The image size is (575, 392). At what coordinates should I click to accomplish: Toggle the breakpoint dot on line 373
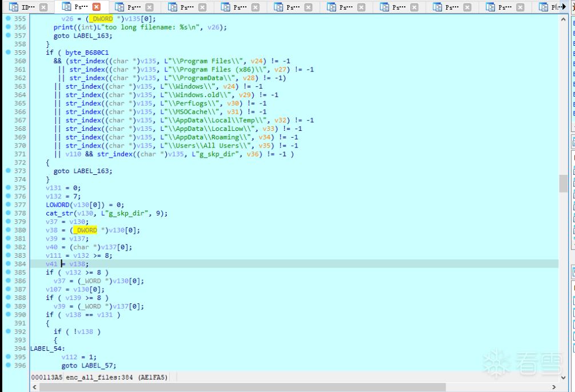(x=8, y=170)
